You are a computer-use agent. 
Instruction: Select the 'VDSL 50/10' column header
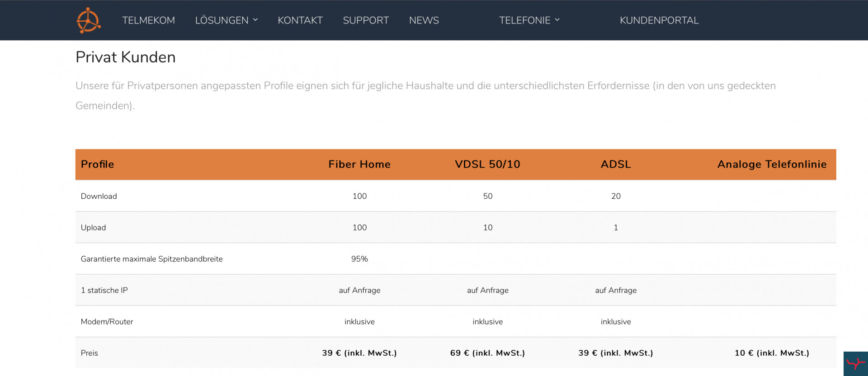tap(487, 164)
